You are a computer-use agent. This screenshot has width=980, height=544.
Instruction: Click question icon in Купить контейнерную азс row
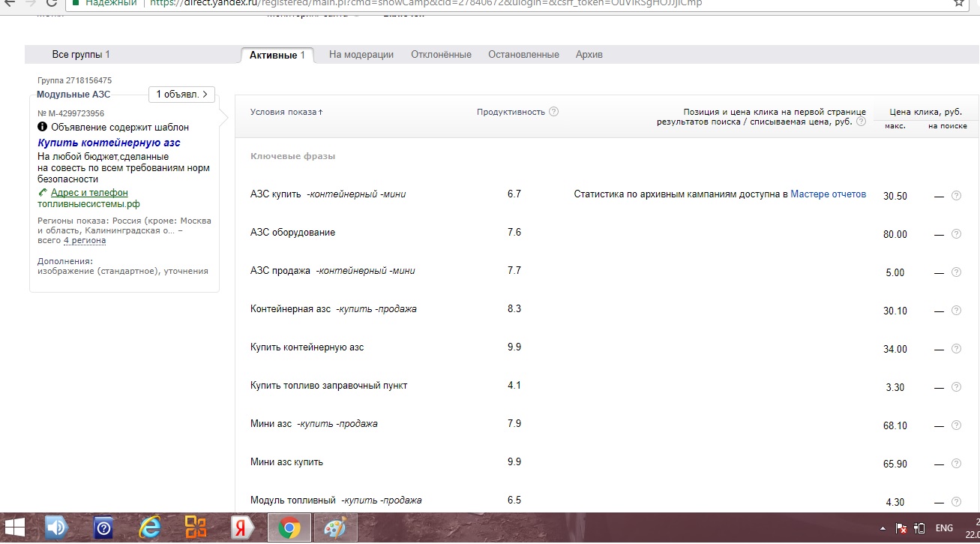956,349
